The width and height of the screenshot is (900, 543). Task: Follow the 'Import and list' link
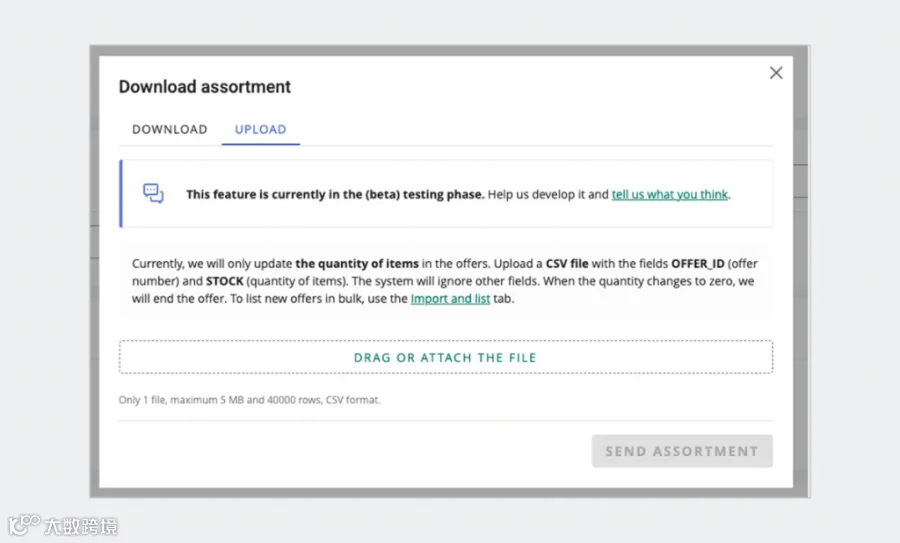click(451, 298)
